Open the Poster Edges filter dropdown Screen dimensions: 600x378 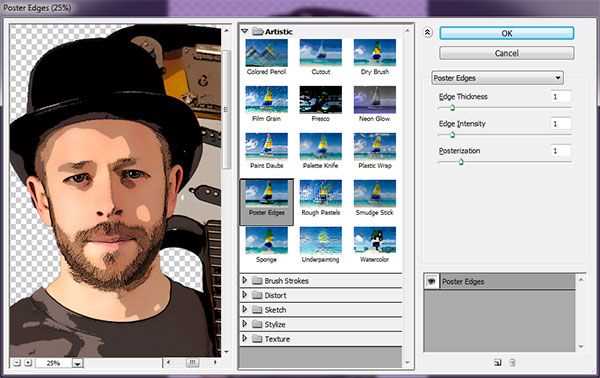point(497,78)
